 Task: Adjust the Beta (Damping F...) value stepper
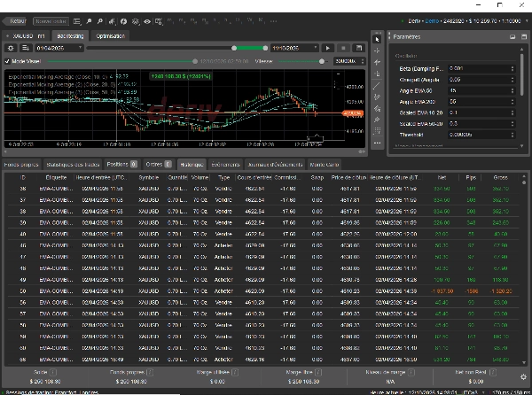pos(512,69)
